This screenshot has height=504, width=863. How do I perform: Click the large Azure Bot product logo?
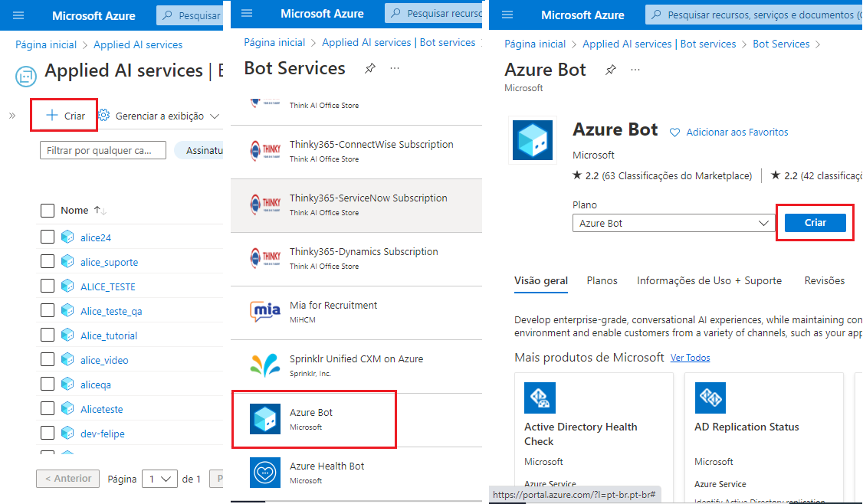pos(532,140)
